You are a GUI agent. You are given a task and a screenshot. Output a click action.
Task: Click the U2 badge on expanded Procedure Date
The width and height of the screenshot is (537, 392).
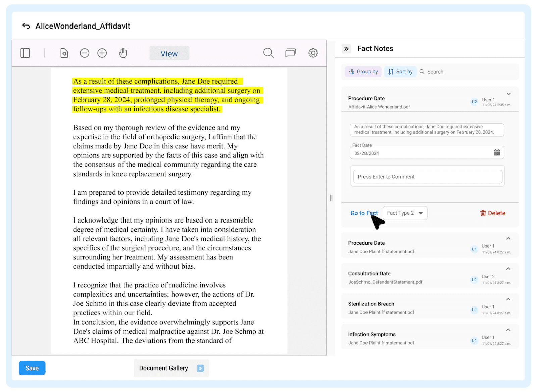(x=474, y=102)
